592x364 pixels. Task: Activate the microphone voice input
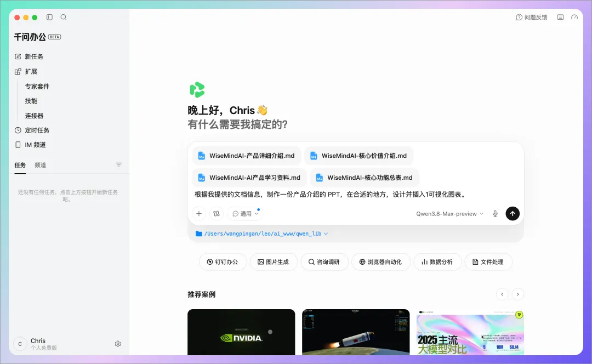click(495, 214)
